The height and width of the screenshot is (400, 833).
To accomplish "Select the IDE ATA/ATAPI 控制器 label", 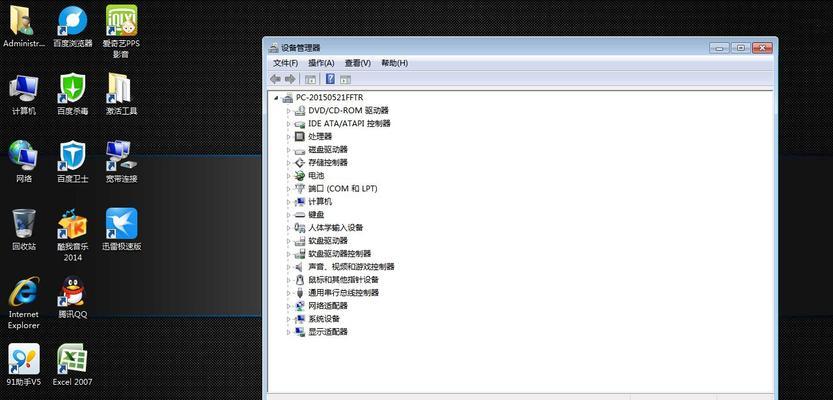I will tap(350, 124).
